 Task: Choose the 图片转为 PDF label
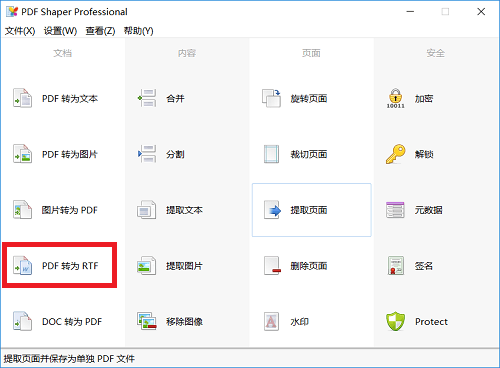(70, 210)
